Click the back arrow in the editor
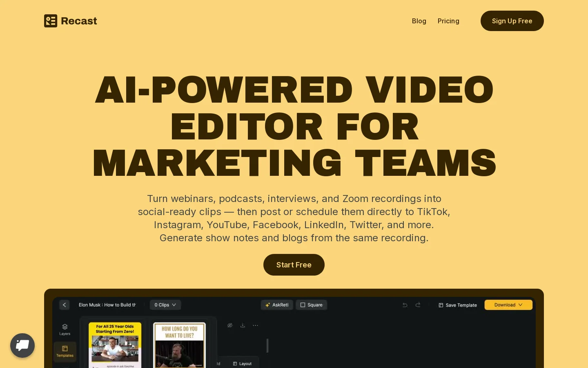 (65, 305)
